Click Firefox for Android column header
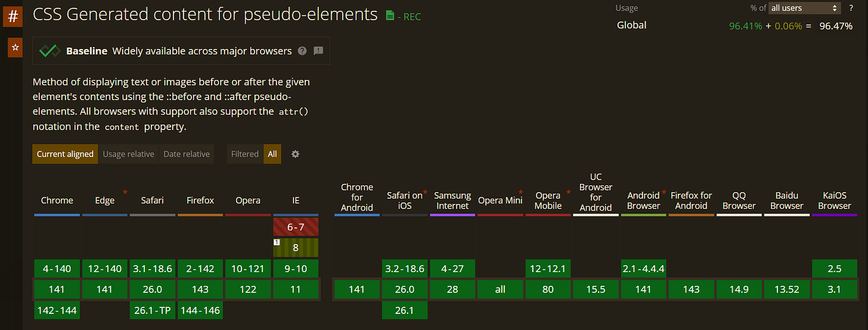The image size is (868, 330). [x=691, y=201]
